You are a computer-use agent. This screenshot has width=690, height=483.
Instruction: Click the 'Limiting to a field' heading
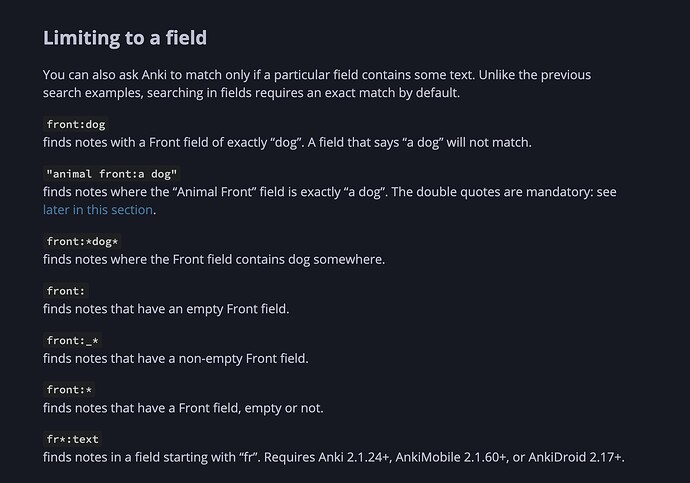click(125, 38)
